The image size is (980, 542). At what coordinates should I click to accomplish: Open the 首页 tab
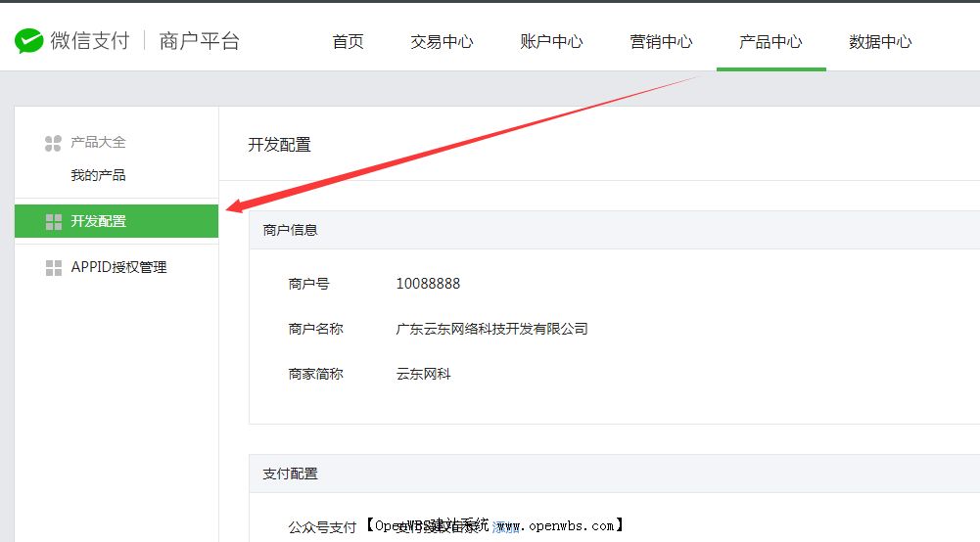[x=348, y=41]
